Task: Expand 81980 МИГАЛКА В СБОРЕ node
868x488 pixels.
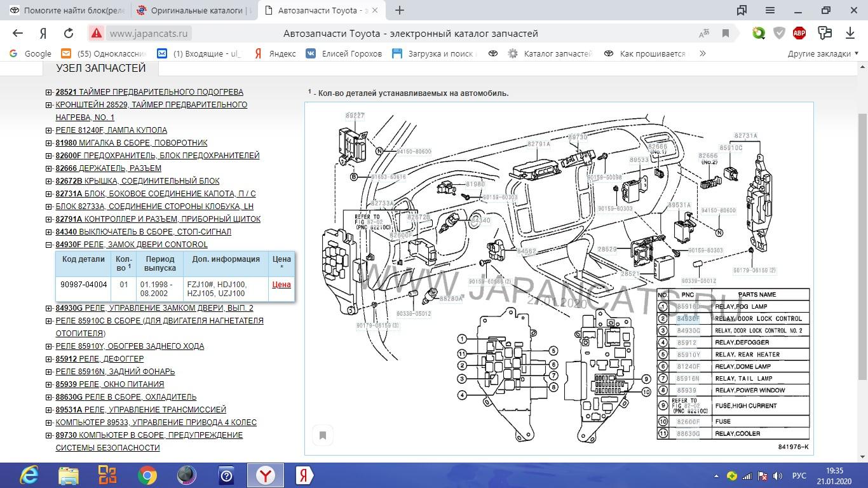Action: [48, 143]
